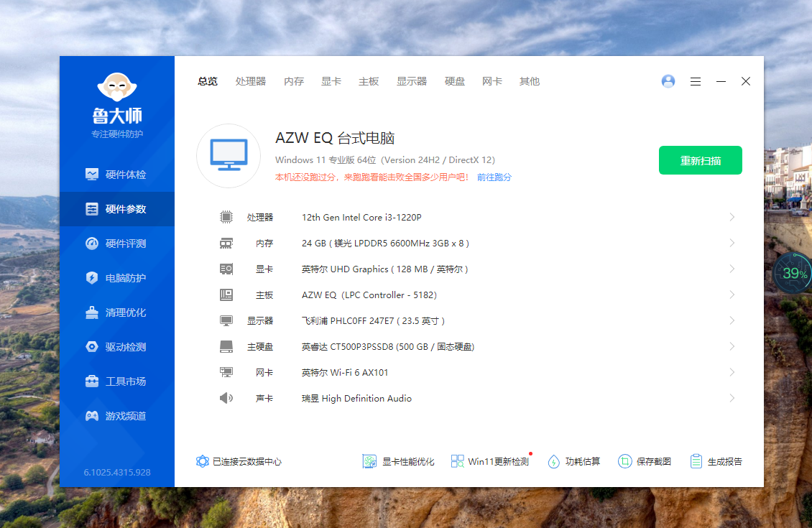Click the 网卡 network icon
812x528 pixels.
[226, 372]
